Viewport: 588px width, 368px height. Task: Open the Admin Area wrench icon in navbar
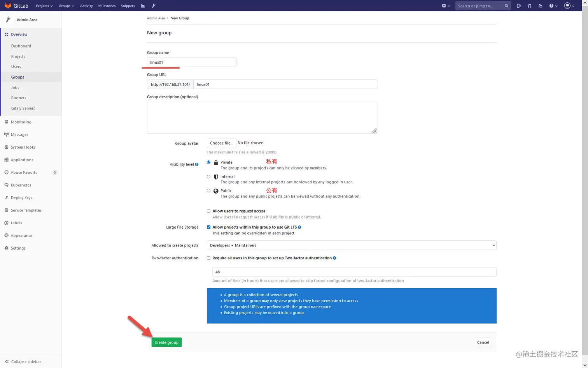click(154, 6)
